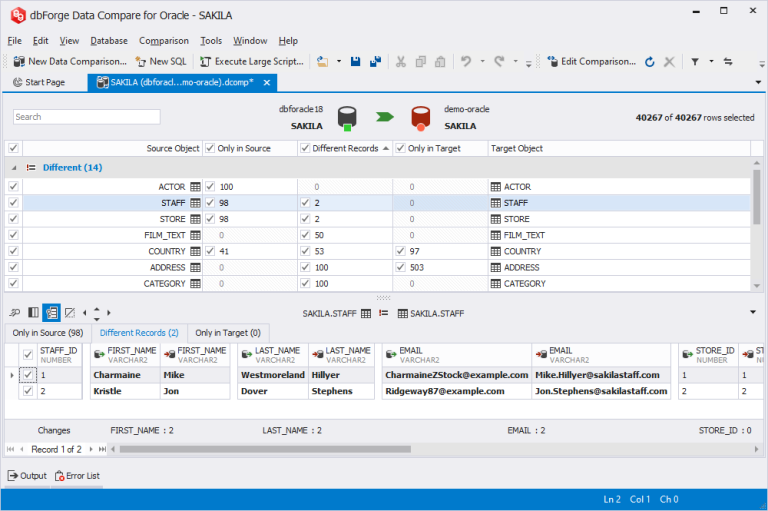Click the Refresh comparison icon
This screenshot has height=511, width=768.
[x=649, y=61]
